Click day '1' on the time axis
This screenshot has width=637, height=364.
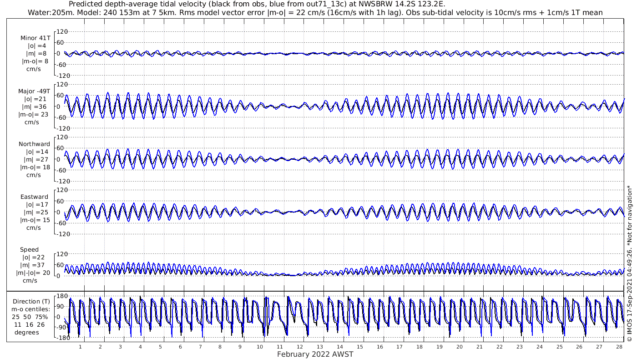(x=80, y=347)
